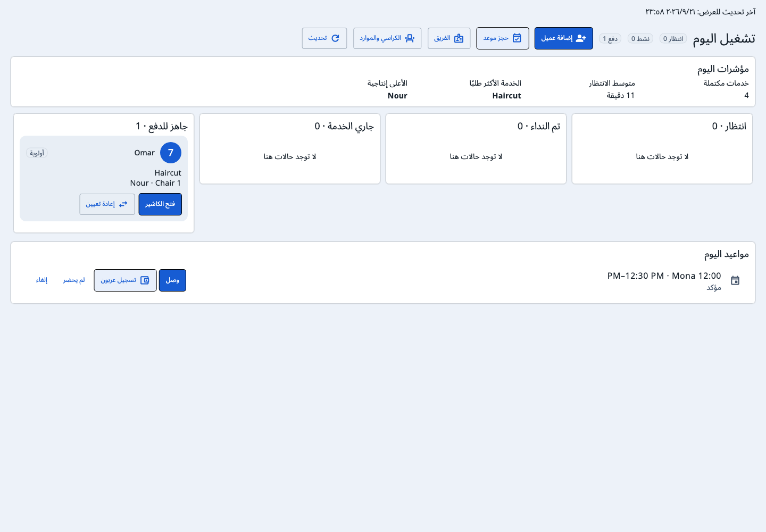This screenshot has width=766, height=532.
Task: Click the today's appointments heading (مواعيد اليوم)
Action: 727,254
